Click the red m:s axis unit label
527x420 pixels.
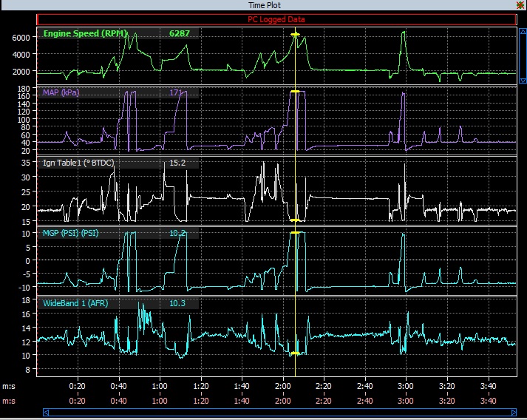pyautogui.click(x=9, y=401)
